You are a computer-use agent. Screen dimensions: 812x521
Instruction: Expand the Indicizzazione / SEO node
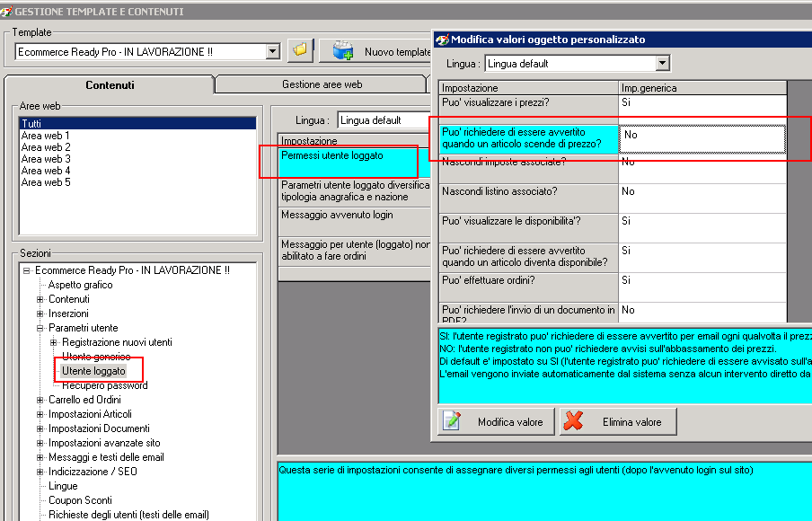(x=40, y=472)
